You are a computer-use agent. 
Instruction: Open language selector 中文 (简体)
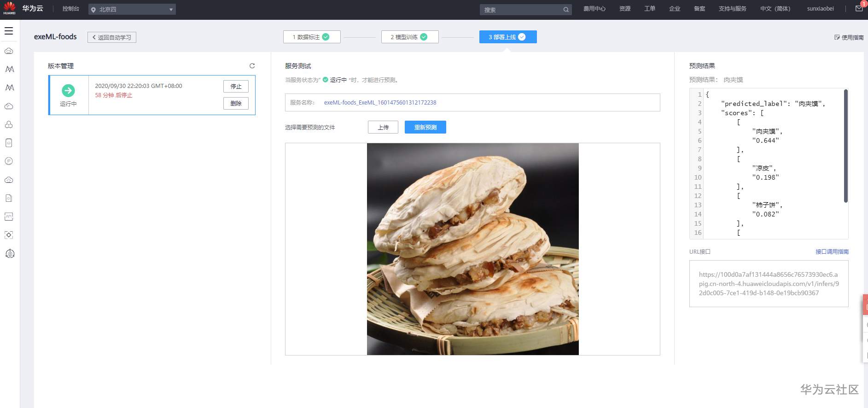pos(775,9)
